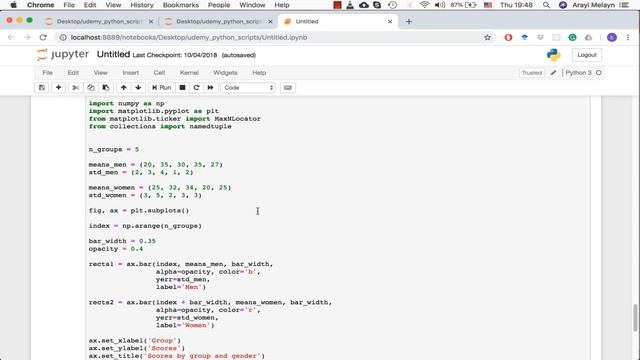Open the Widgets menu

[225, 73]
